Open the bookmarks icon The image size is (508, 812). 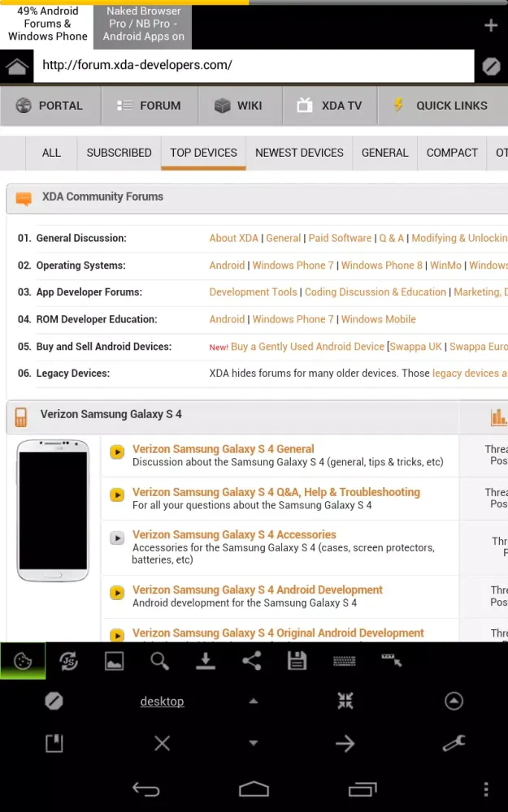[x=54, y=744]
